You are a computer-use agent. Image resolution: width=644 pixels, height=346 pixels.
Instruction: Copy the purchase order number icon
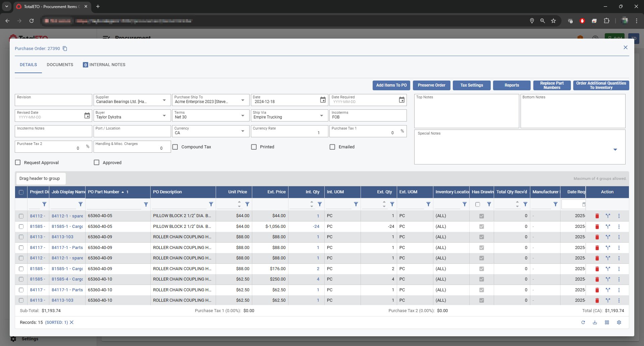[65, 49]
